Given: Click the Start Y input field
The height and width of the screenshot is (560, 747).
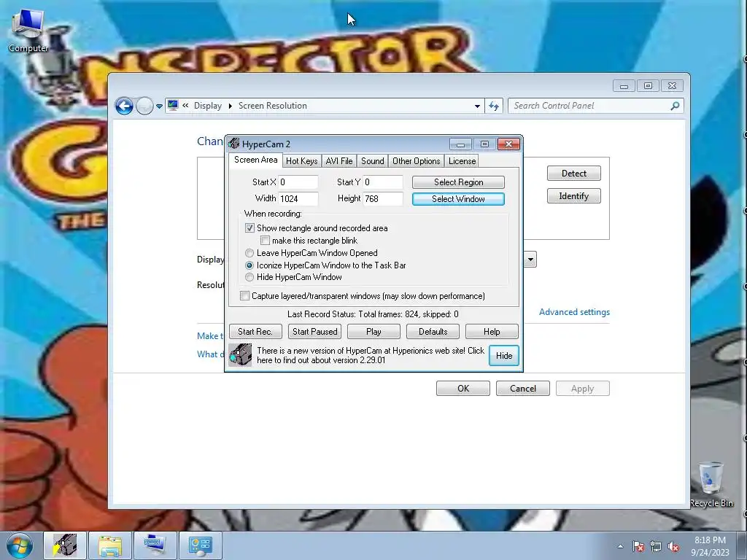Looking at the screenshot, I should click(382, 182).
